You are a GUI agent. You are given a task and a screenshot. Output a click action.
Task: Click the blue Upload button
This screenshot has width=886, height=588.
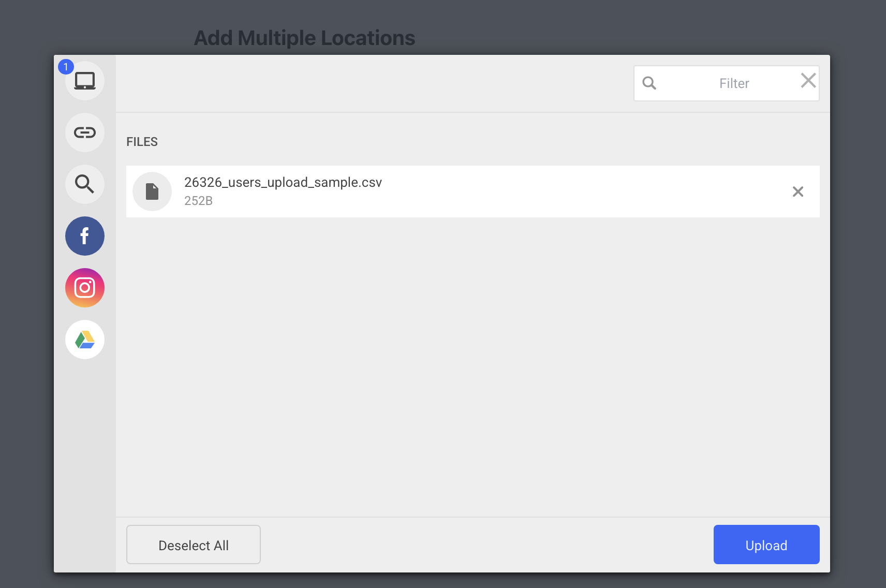coord(766,545)
